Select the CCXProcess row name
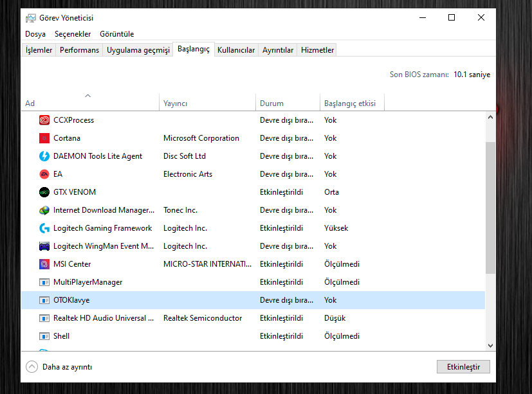532x394 pixels. pyautogui.click(x=73, y=120)
